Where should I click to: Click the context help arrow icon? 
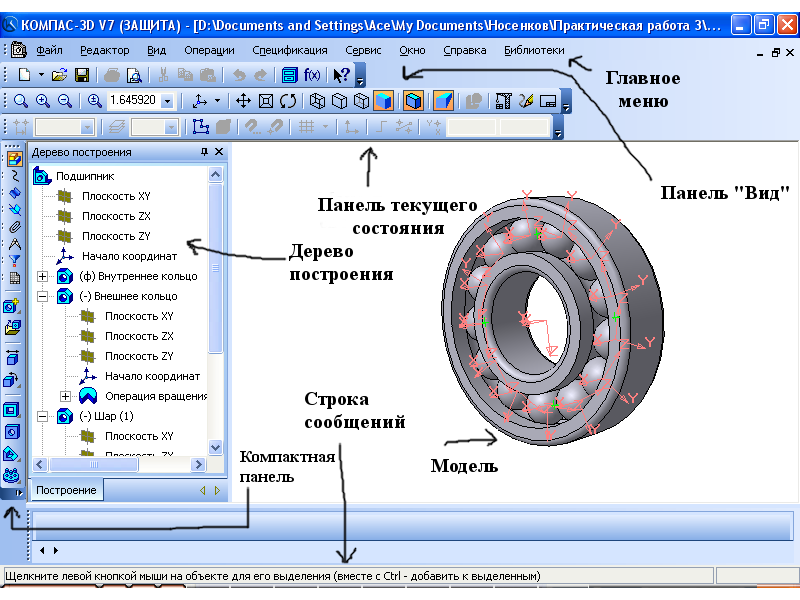tap(341, 75)
